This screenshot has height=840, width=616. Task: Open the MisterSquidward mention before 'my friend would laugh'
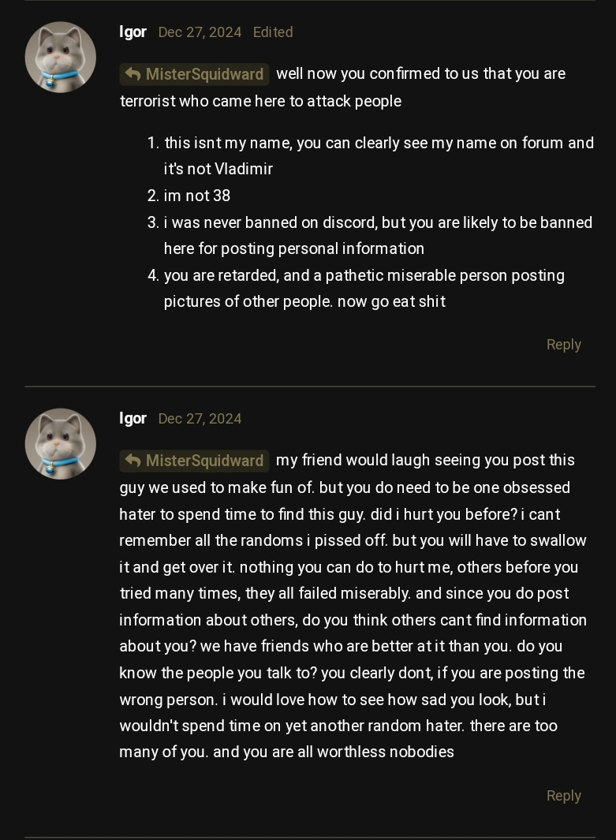click(204, 461)
